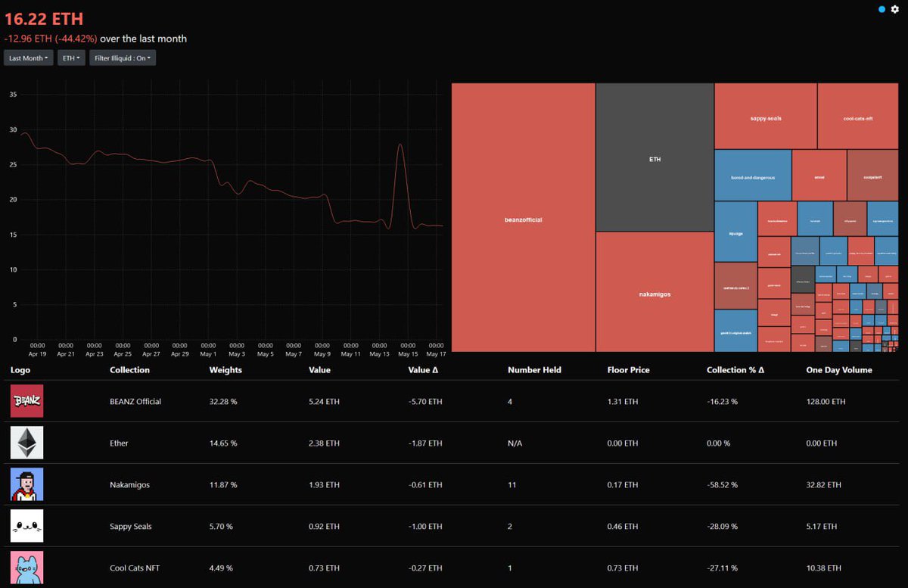Sort by the Logo column header
Viewport: 908px width, 588px height.
pos(20,370)
